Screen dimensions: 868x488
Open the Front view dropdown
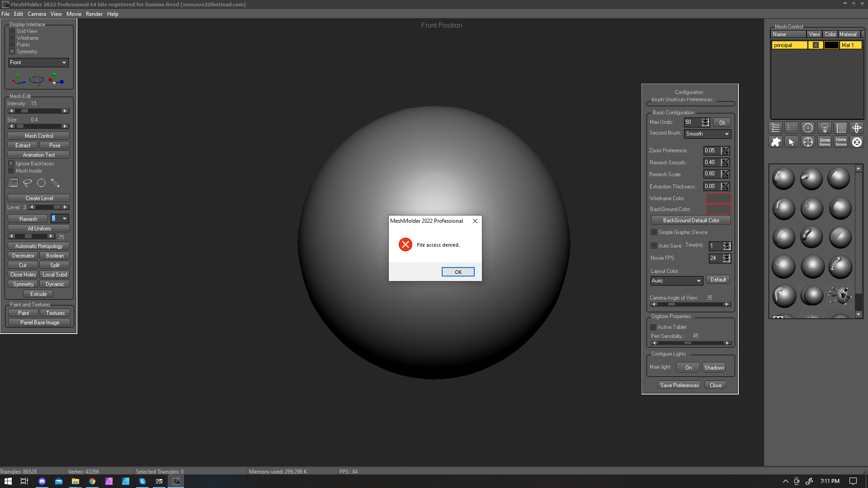[38, 62]
